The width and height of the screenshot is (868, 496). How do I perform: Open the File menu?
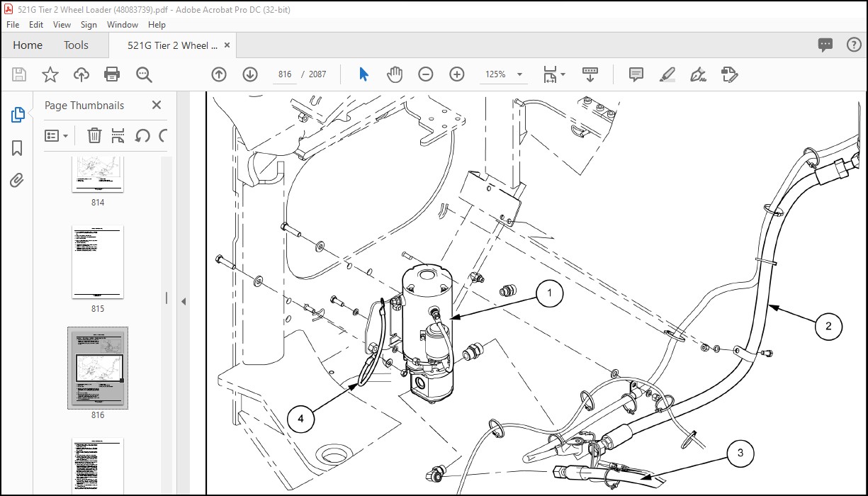[x=13, y=24]
